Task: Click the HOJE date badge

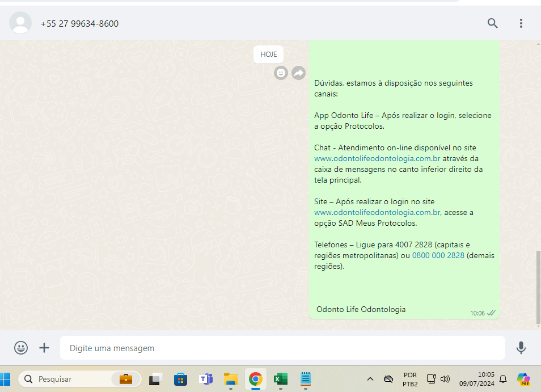Action: coord(268,54)
